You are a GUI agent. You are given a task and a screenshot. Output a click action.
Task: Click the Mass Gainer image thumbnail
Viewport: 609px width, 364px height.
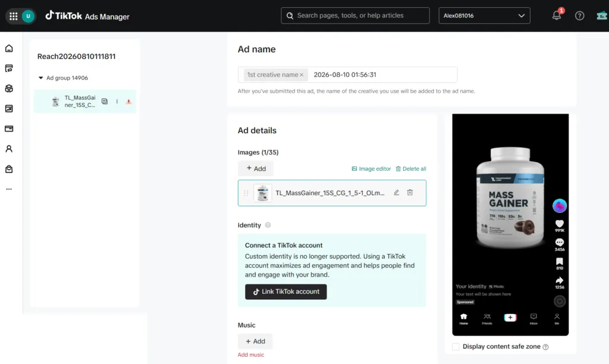[x=262, y=193]
